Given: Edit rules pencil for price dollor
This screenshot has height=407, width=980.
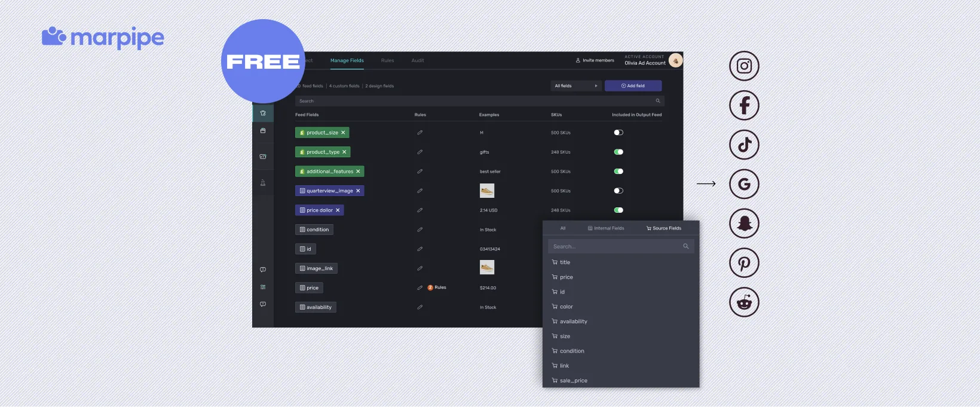Looking at the screenshot, I should pos(419,210).
